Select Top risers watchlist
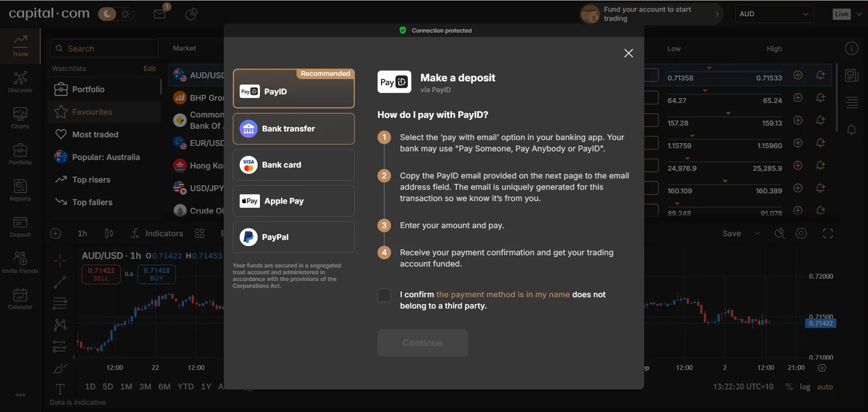The height and width of the screenshot is (412, 868). click(104, 179)
